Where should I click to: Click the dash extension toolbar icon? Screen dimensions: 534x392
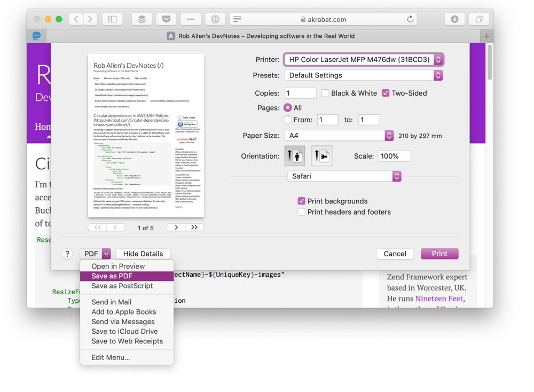tap(191, 19)
